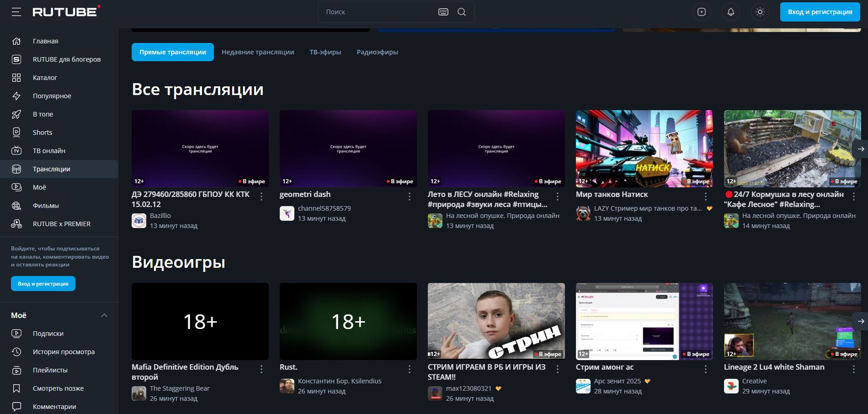Open options menu for Rust. stream
868x414 pixels.
coord(410,369)
